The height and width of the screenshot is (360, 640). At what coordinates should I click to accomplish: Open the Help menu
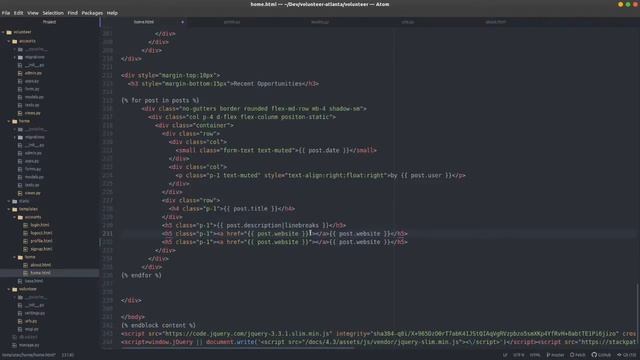pyautogui.click(x=112, y=13)
